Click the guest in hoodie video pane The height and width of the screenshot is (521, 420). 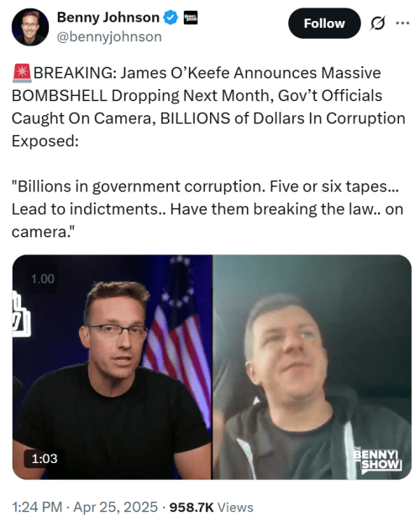click(x=312, y=367)
